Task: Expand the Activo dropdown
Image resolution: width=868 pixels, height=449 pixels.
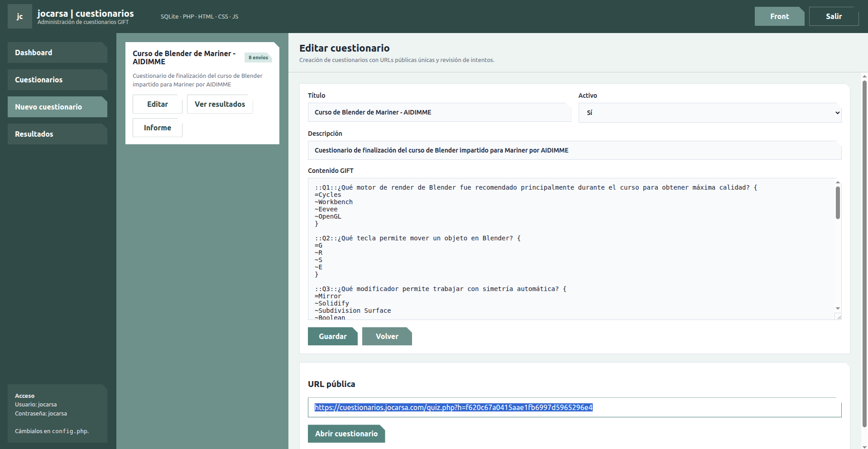Action: tap(710, 113)
